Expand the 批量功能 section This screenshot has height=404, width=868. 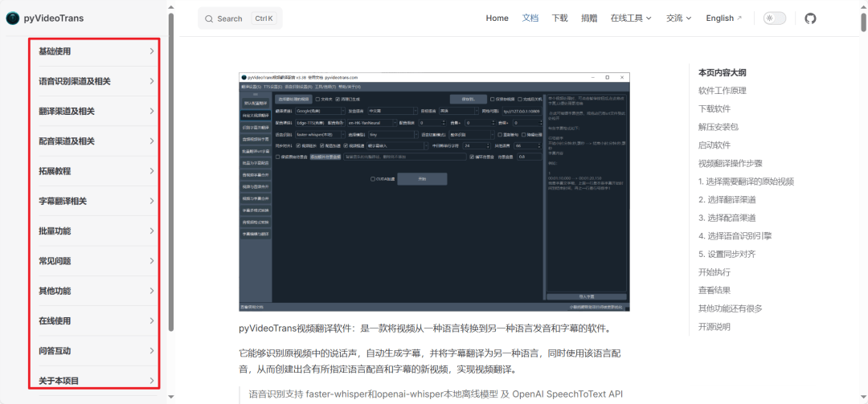tap(96, 231)
